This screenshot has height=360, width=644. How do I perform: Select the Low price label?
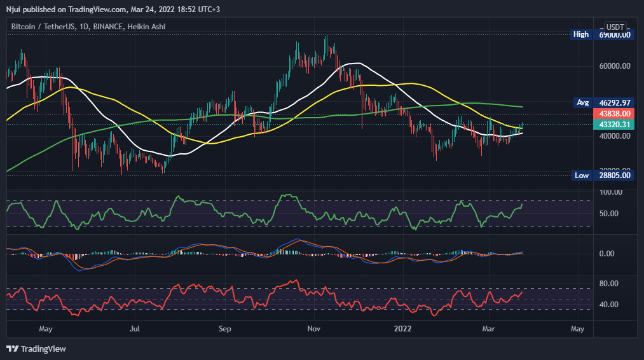tap(582, 176)
